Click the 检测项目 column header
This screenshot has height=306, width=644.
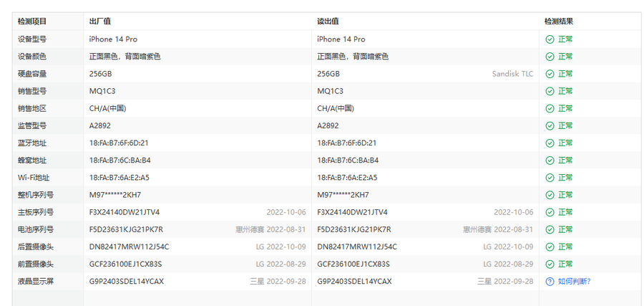point(32,21)
